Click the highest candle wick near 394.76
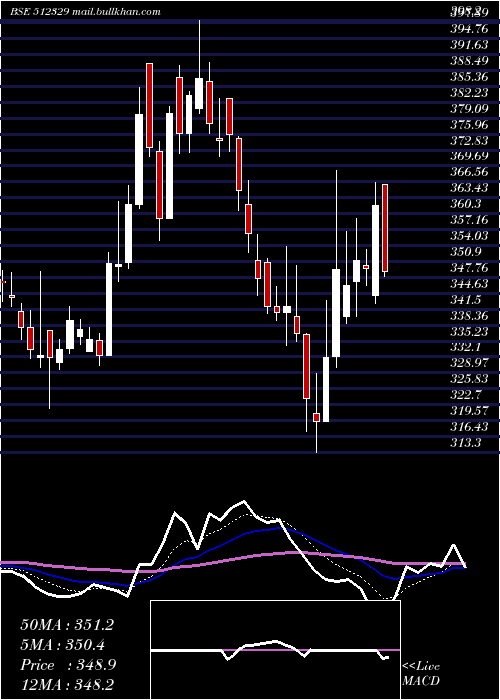 (200, 49)
